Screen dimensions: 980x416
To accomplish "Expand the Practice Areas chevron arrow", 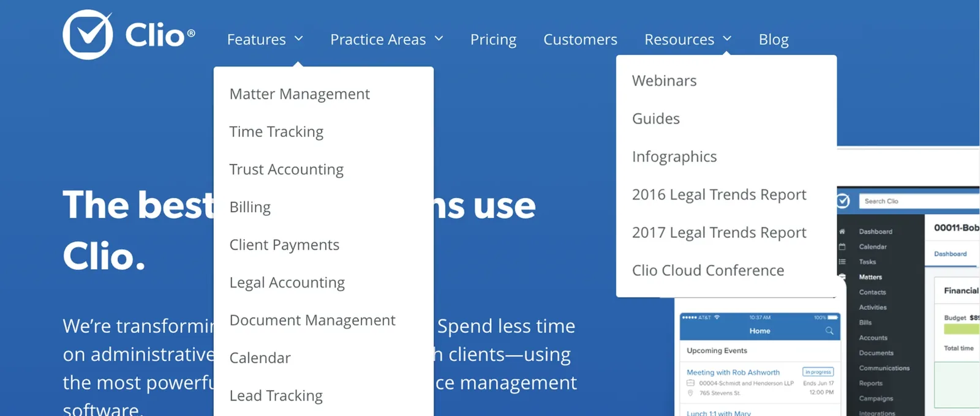I will [x=439, y=39].
